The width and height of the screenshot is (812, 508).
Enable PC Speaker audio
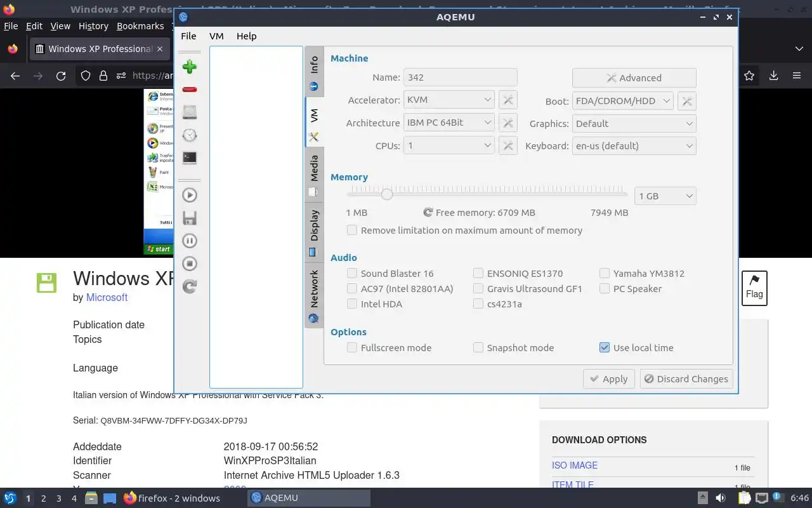(x=605, y=289)
